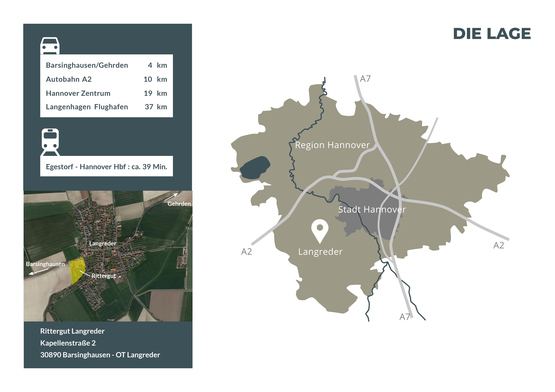Click the 'Kapellenstraße 2' address line
Viewport: 555px width, 392px height.
(x=68, y=343)
